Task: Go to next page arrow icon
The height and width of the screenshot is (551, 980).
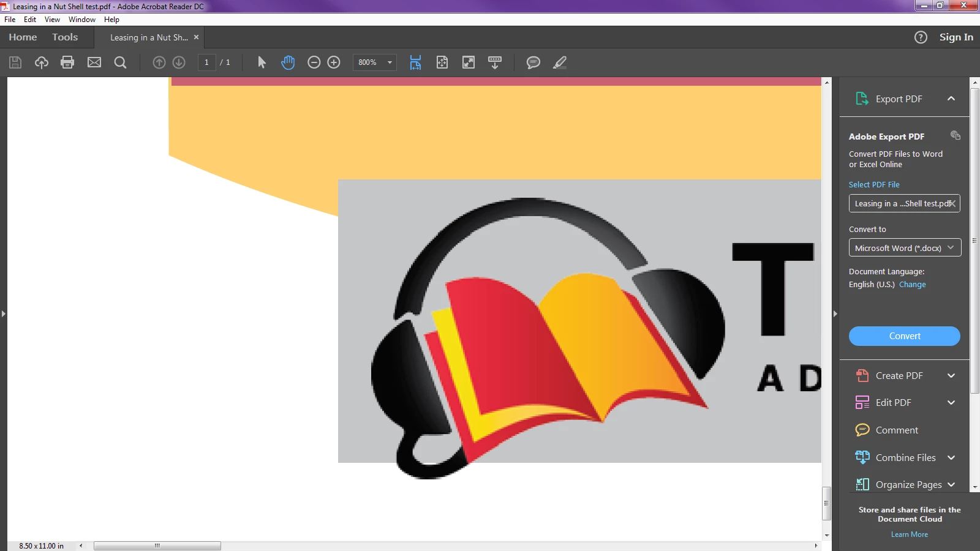Action: coord(179,62)
